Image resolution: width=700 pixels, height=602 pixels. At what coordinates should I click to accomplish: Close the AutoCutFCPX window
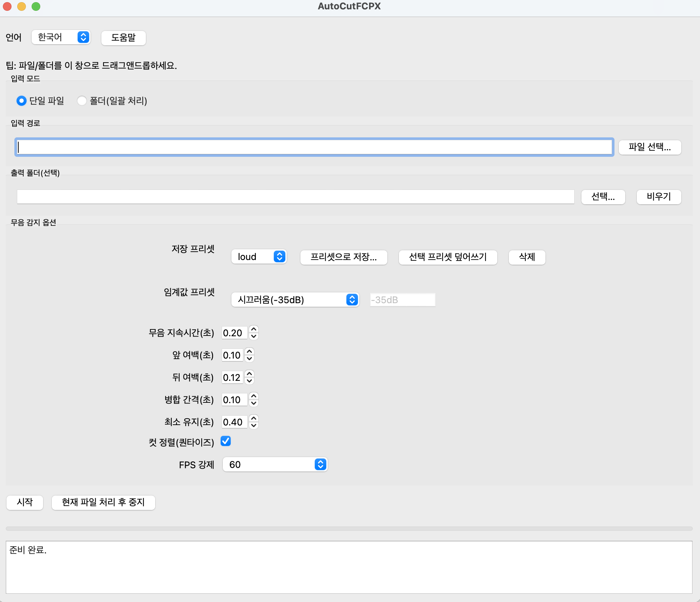pos(7,6)
